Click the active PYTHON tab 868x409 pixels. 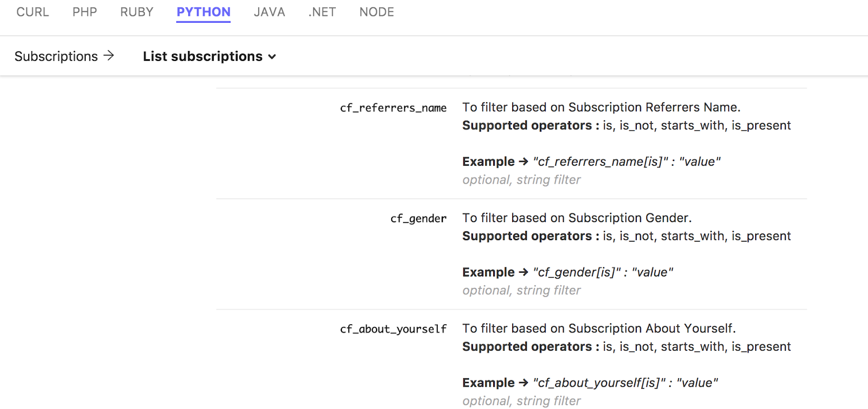pyautogui.click(x=203, y=12)
